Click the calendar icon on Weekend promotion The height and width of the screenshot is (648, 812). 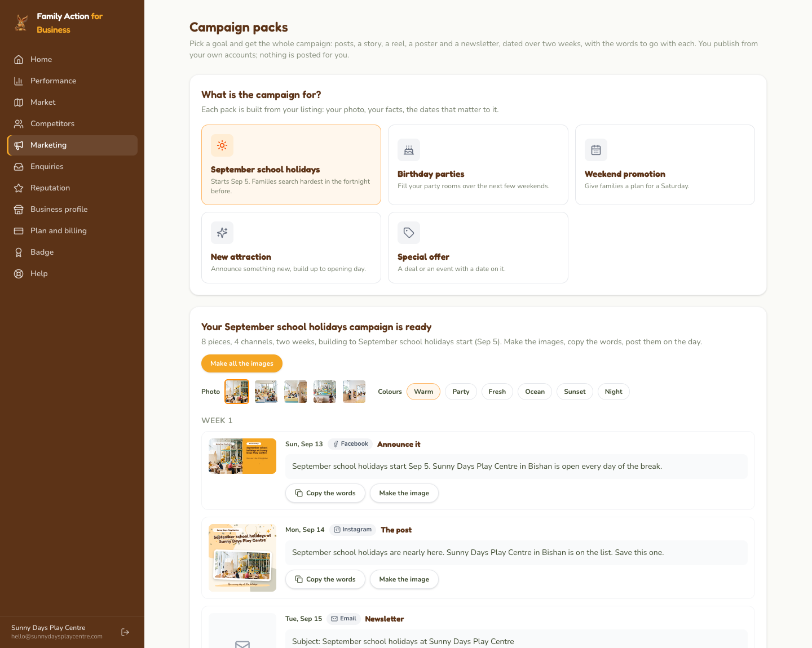(x=596, y=150)
